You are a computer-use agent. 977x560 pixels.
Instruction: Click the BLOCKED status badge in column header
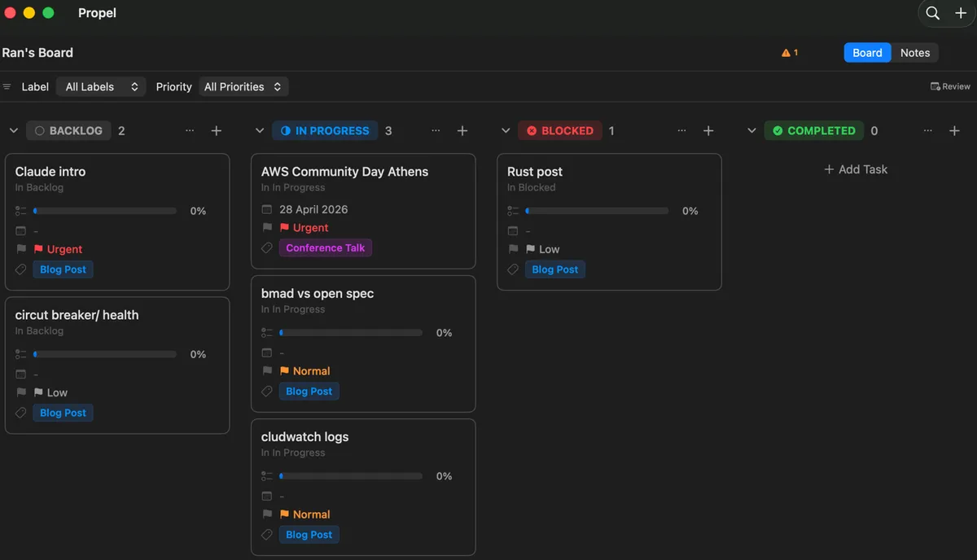pos(560,130)
